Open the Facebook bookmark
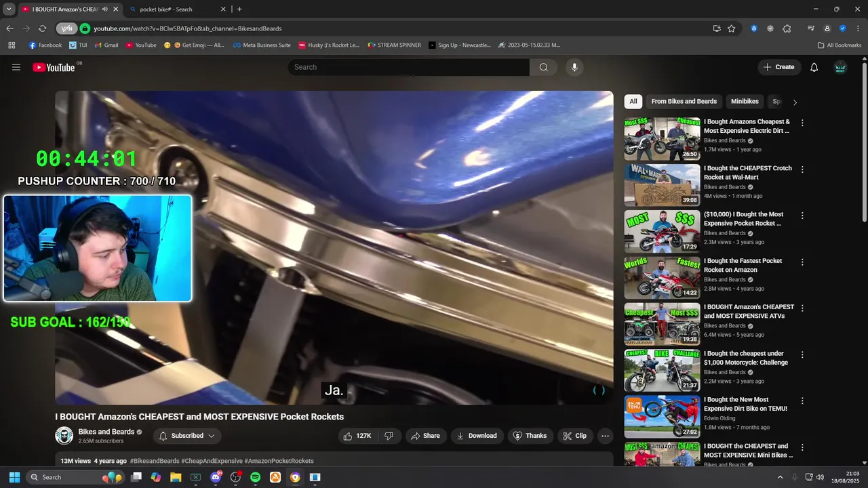The width and height of the screenshot is (868, 488). tap(45, 45)
